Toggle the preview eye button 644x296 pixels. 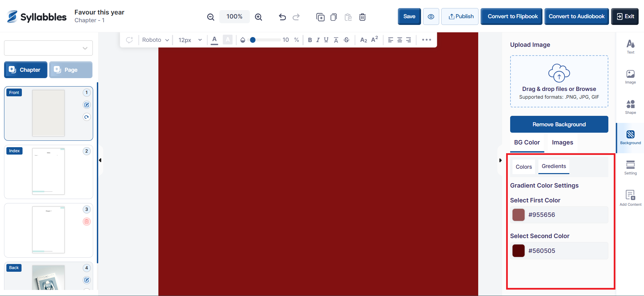pyautogui.click(x=431, y=17)
